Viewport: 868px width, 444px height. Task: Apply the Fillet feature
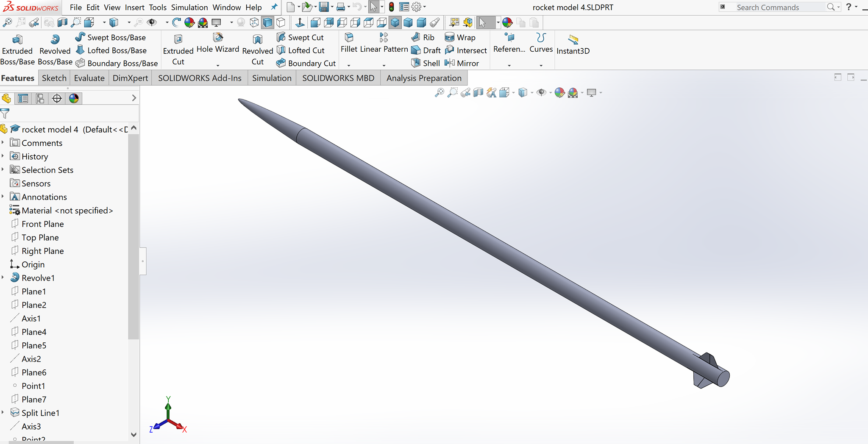click(349, 43)
